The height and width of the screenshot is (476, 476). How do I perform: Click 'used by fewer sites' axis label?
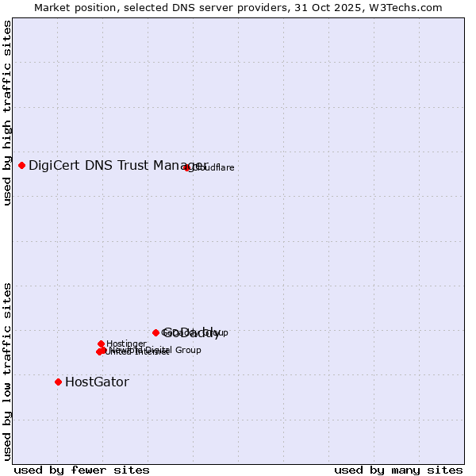pyautogui.click(x=82, y=470)
